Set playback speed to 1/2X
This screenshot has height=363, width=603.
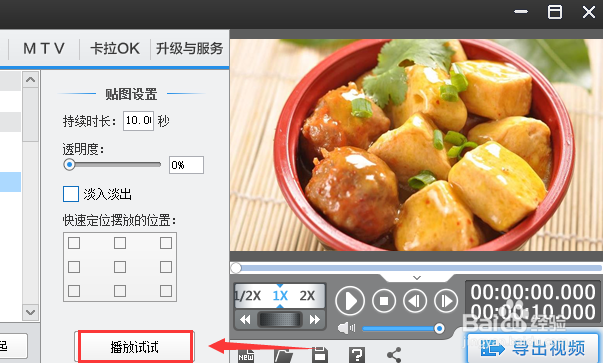pos(248,296)
